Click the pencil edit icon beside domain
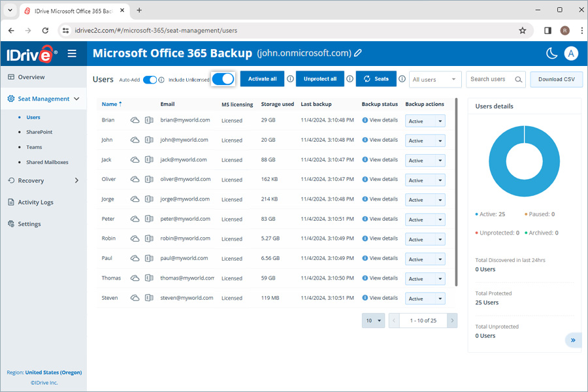Screen dimensions: 588x392 (x=358, y=53)
